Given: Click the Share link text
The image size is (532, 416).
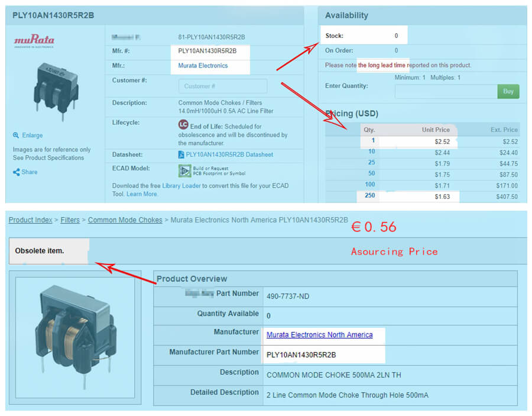Looking at the screenshot, I should click(x=30, y=172).
